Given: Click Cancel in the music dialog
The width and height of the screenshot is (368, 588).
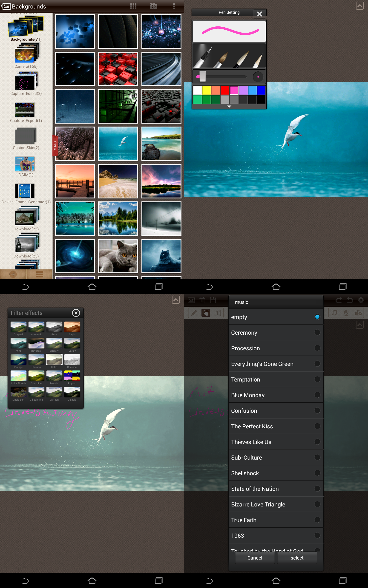Looking at the screenshot, I should coord(255,558).
